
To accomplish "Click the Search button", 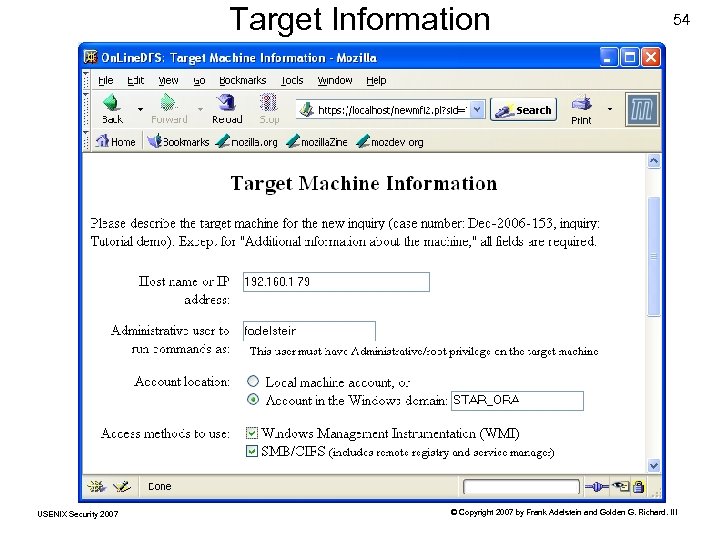I will [523, 110].
